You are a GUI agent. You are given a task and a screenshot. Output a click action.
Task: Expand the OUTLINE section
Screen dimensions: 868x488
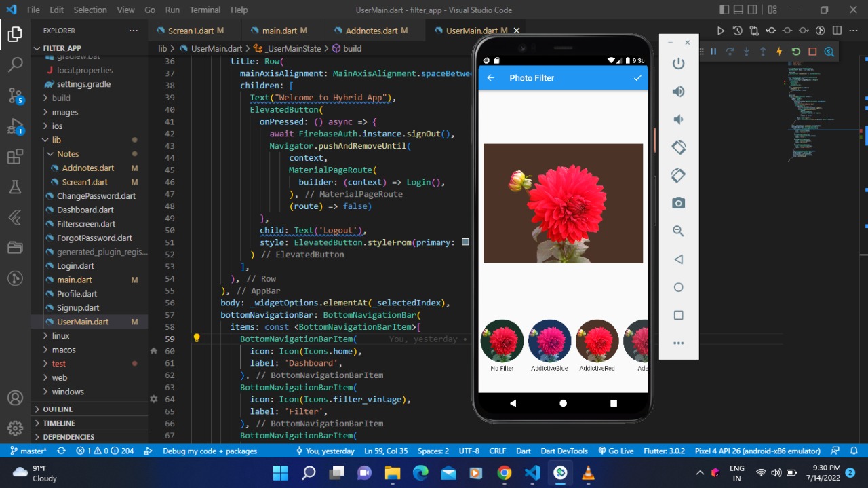pos(89,409)
